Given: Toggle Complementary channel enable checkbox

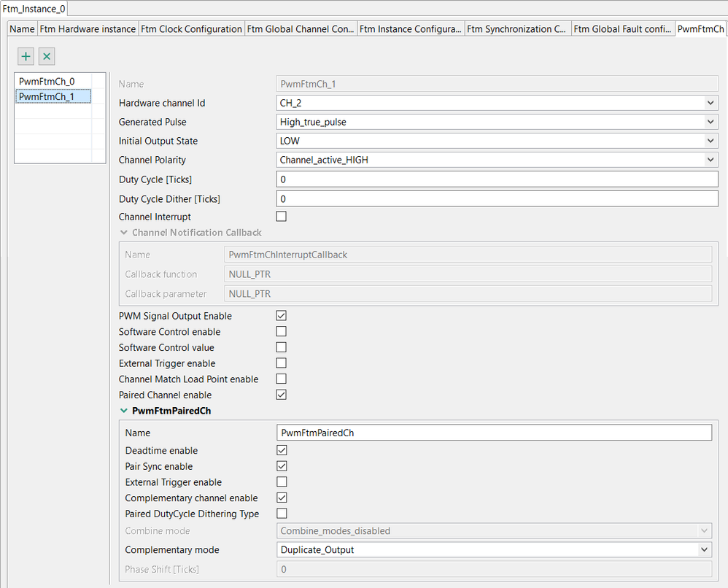Looking at the screenshot, I should tap(282, 498).
